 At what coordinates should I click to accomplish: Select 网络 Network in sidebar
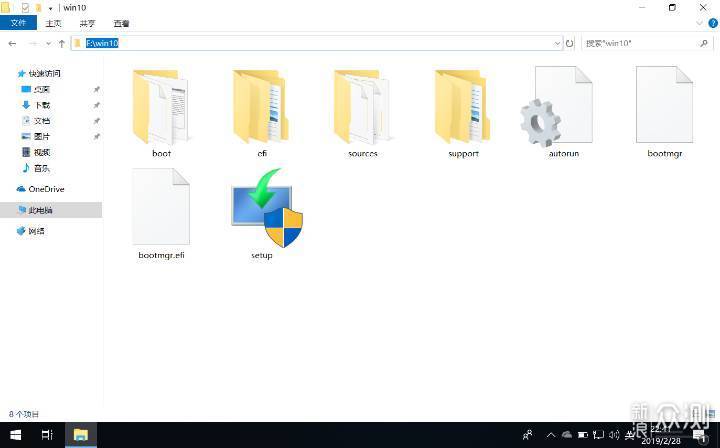click(36, 231)
